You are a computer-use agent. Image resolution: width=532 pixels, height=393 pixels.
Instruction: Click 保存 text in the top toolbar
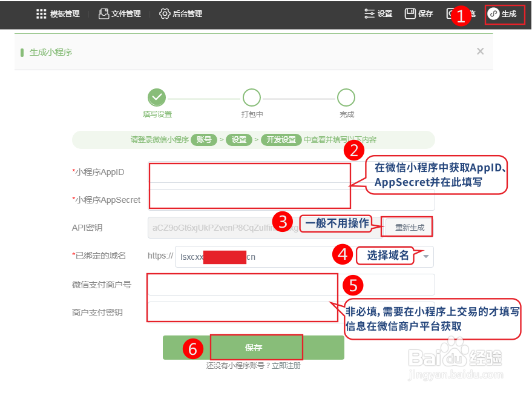pyautogui.click(x=425, y=14)
